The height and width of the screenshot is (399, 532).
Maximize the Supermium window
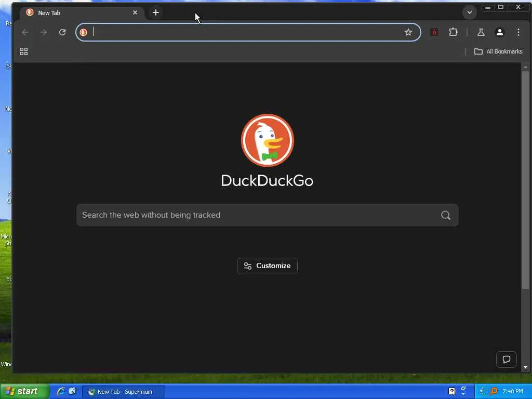[x=501, y=7]
